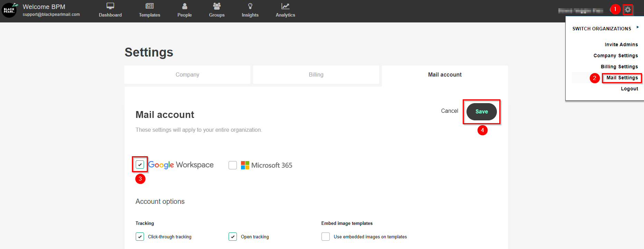Disable Click-through tracking checkbox
Screen dimensions: 644x249
140,237
